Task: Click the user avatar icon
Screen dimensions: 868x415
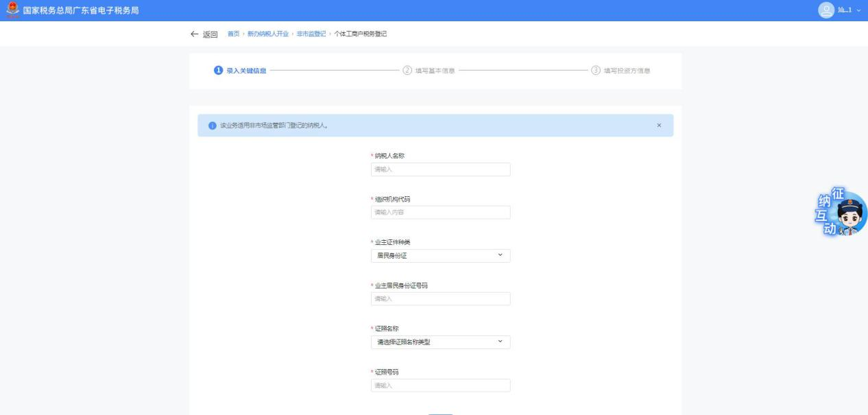Action: click(x=826, y=10)
